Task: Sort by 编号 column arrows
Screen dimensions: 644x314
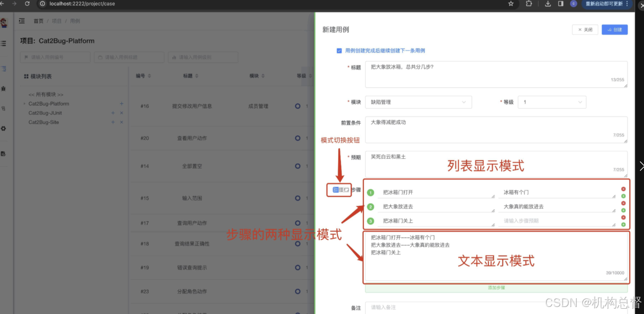Action: [x=149, y=76]
